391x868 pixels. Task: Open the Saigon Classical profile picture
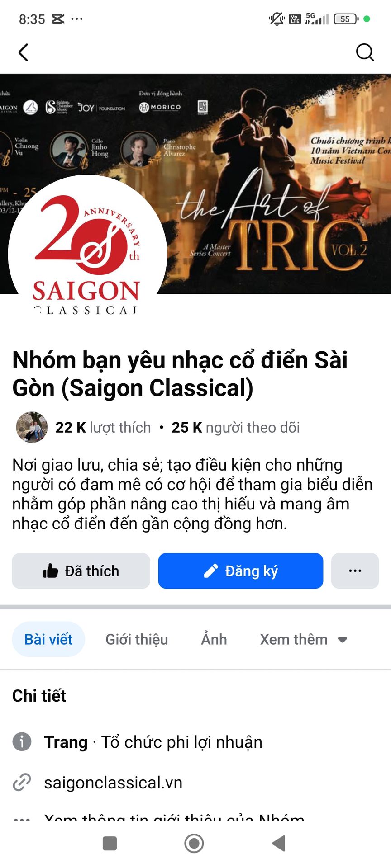88,253
